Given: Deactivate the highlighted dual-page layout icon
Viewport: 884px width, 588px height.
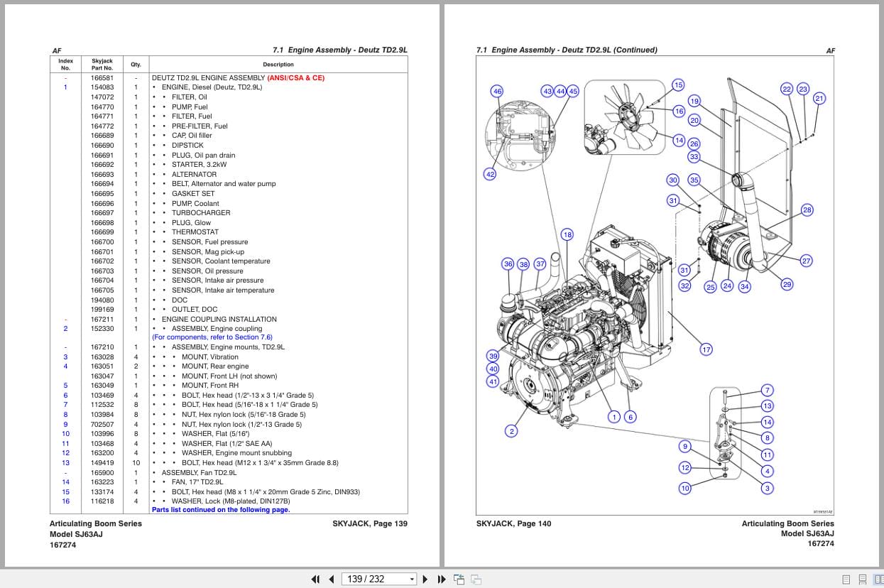Looking at the screenshot, I should [878, 579].
